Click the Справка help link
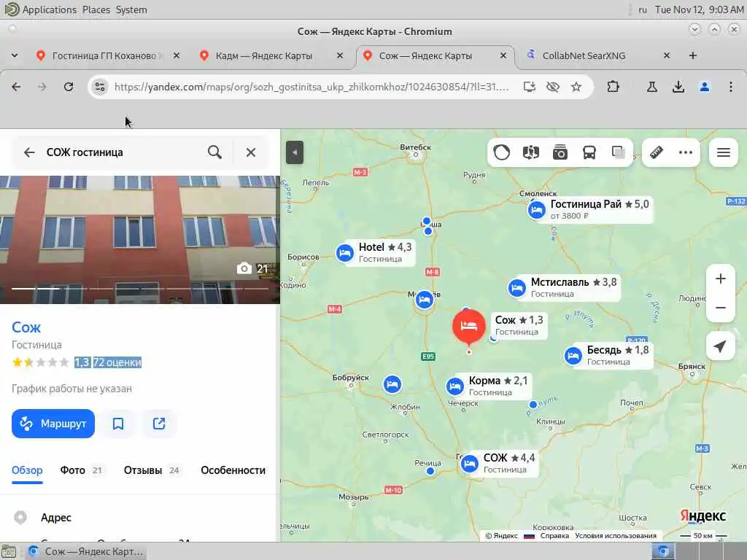Image resolution: width=747 pixels, height=560 pixels. [554, 536]
